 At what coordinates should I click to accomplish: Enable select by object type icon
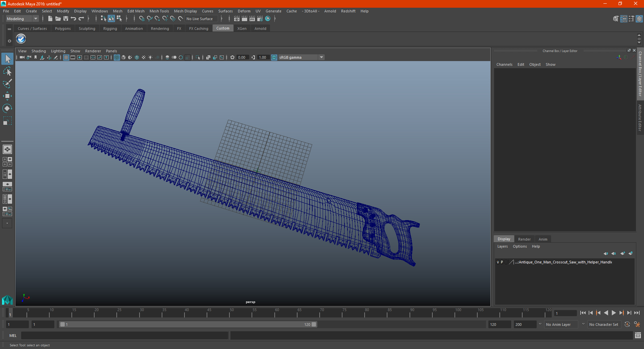pos(111,19)
